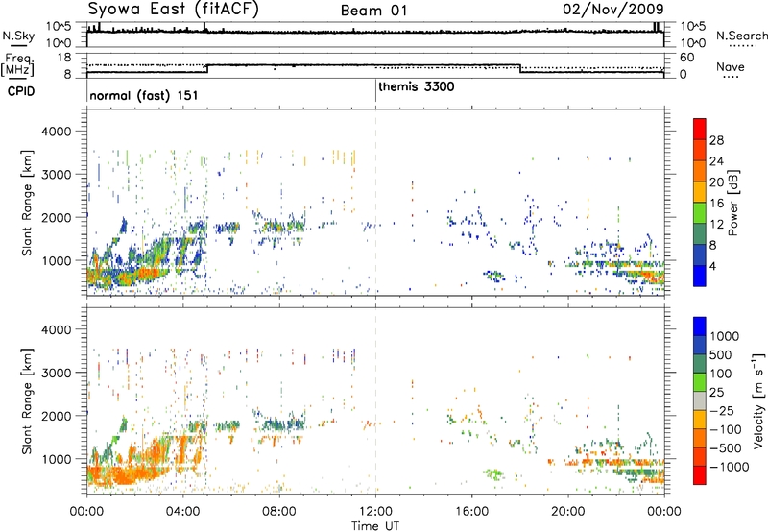Click the 2000 tick on the power panel axis
This screenshot has height=532, width=768.
[x=56, y=217]
